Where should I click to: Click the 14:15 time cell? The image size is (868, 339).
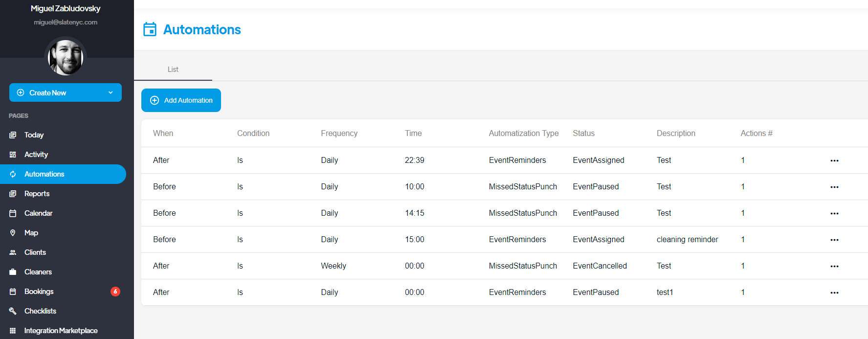point(415,213)
